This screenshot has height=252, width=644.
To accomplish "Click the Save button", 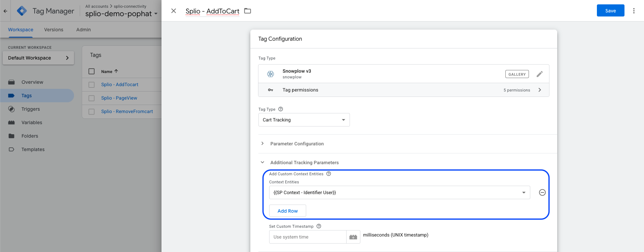I will tap(610, 10).
